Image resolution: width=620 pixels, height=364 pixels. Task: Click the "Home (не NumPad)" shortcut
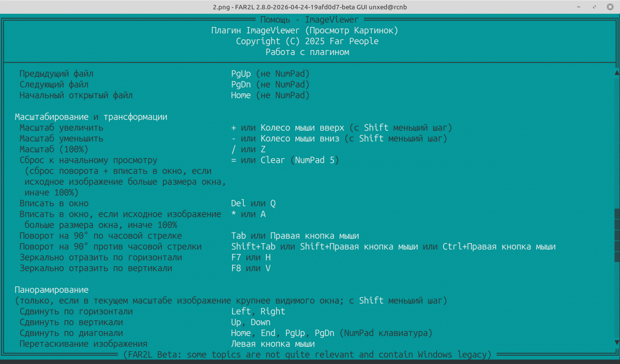(x=270, y=95)
